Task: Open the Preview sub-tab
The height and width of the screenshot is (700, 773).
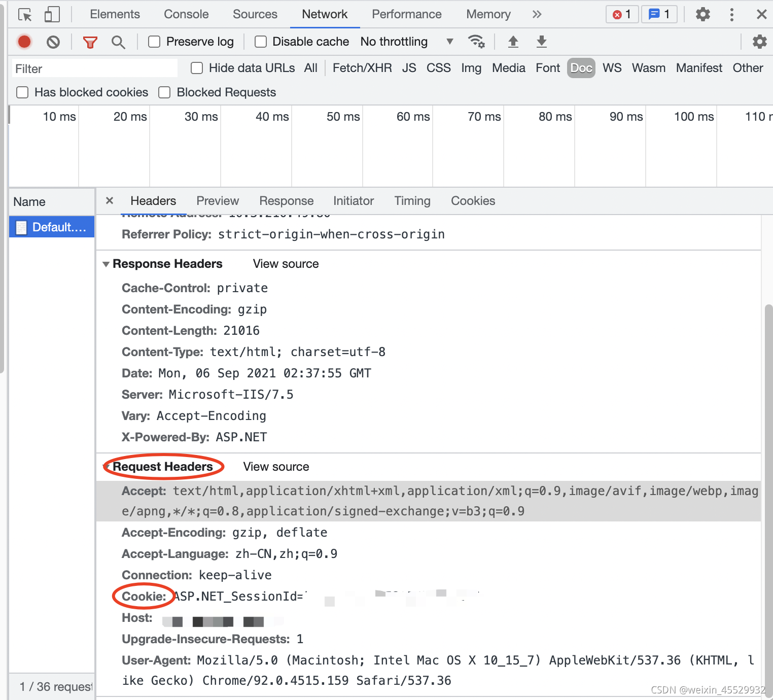Action: [x=218, y=201]
